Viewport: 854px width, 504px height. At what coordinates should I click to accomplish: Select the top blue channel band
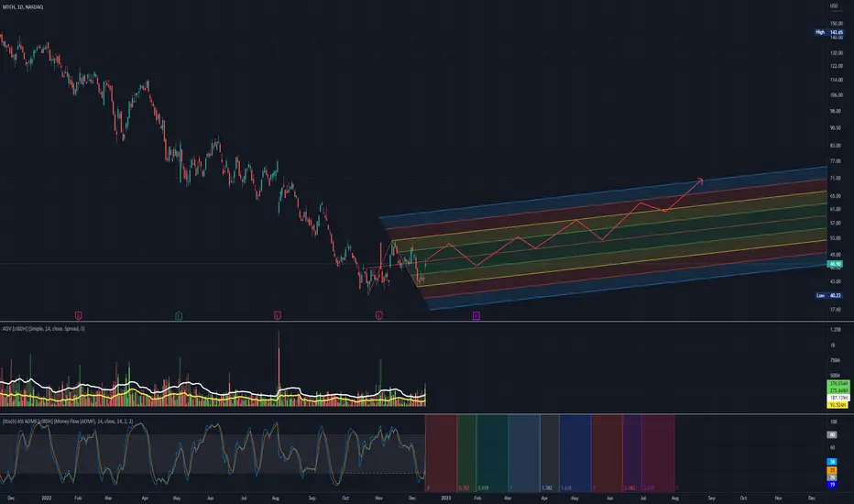tap(604, 197)
